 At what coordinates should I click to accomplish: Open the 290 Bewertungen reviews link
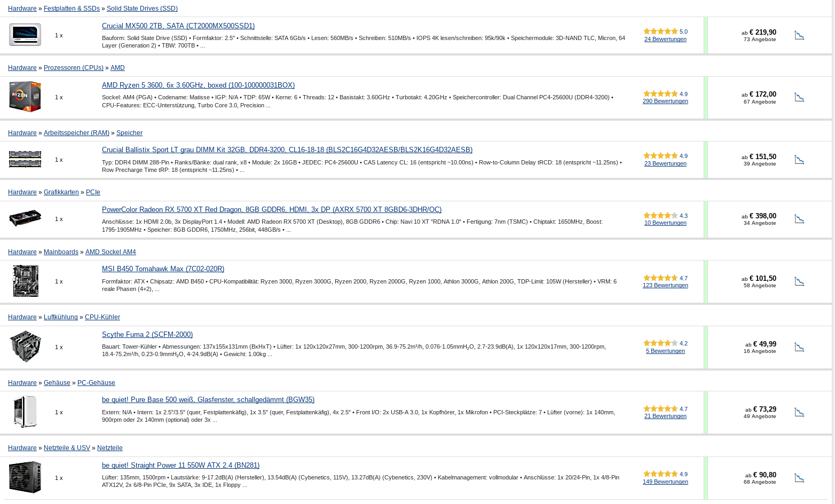665,101
